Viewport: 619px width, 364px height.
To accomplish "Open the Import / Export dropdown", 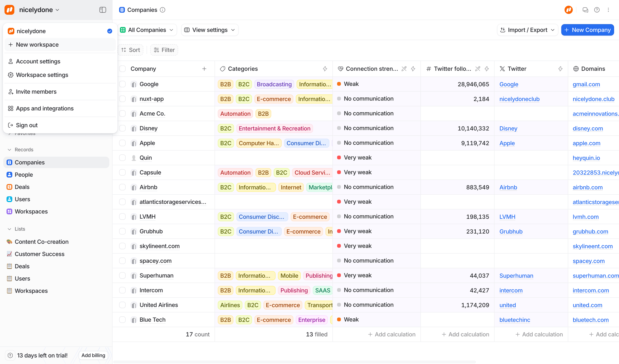I will [x=527, y=30].
